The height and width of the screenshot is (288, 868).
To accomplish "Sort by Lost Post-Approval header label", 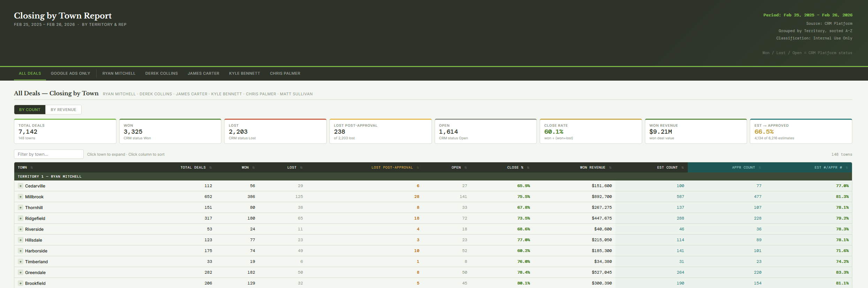I will click(392, 168).
